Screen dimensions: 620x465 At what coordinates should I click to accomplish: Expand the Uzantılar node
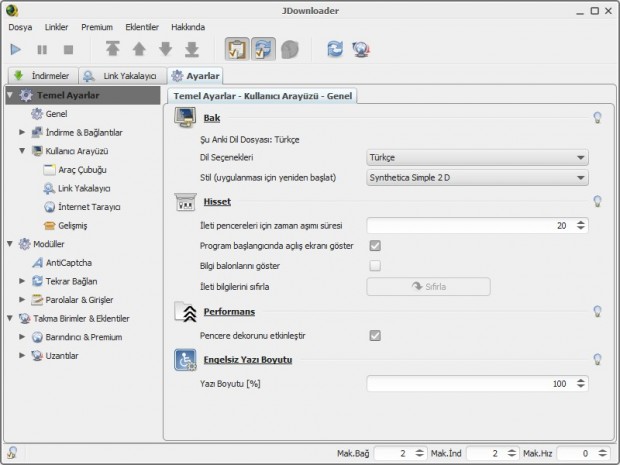click(x=22, y=355)
